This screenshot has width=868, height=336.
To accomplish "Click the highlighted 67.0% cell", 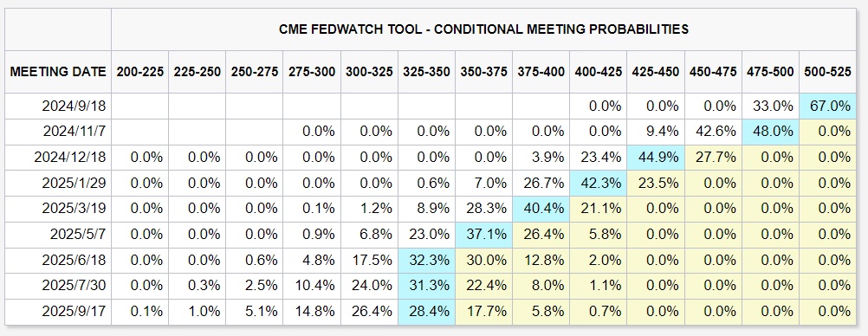I will coord(827,106).
